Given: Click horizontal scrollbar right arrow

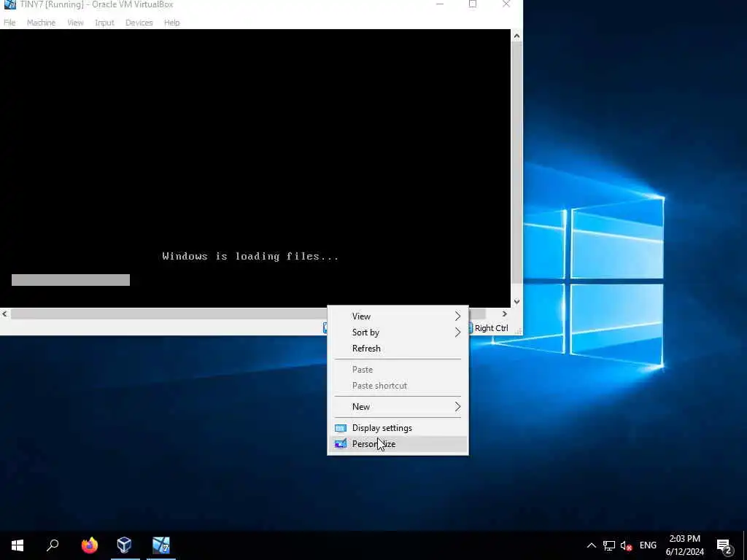Looking at the screenshot, I should [505, 314].
